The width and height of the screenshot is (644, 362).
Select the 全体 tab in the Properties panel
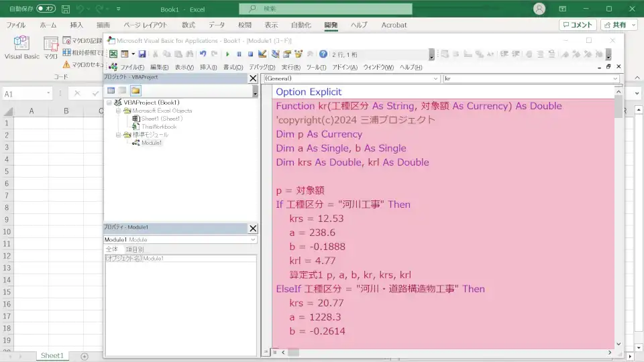(x=112, y=249)
